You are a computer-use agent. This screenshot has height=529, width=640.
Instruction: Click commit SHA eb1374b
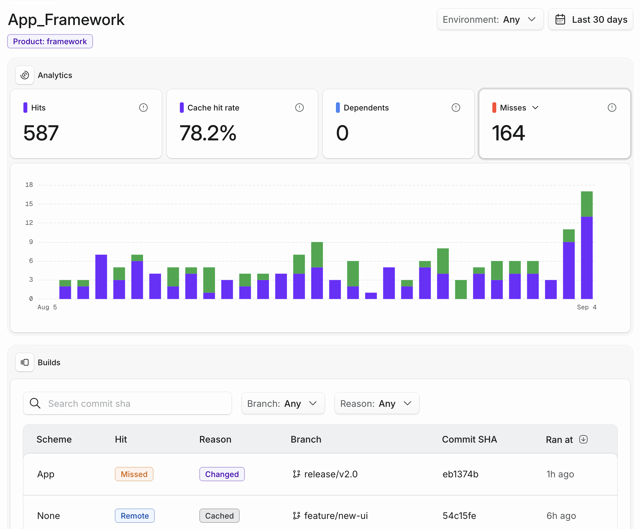point(460,474)
